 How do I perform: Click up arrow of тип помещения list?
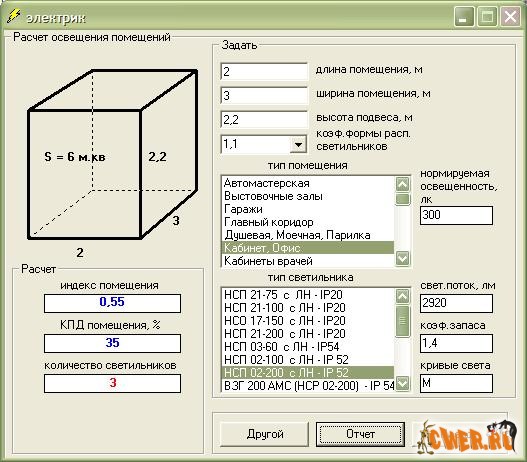(402, 184)
